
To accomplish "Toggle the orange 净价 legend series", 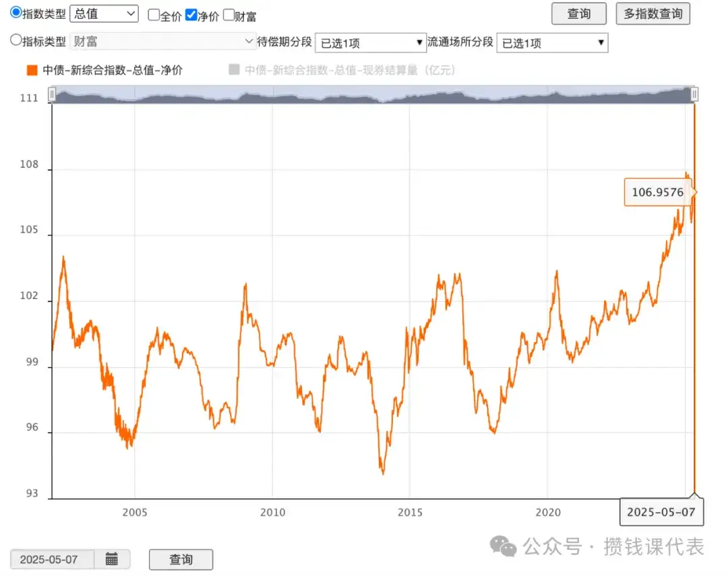I will pos(32,70).
